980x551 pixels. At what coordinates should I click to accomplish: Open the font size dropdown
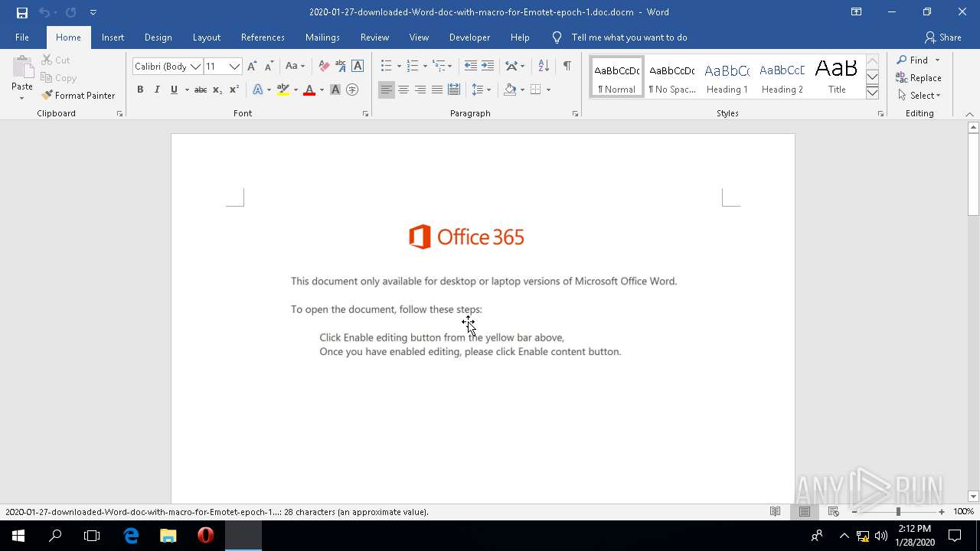[x=235, y=67]
